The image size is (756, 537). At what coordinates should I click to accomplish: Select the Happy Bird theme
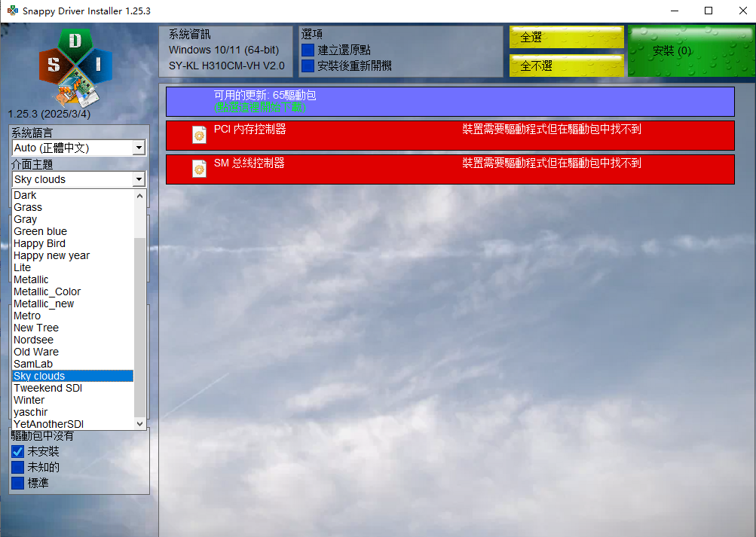pyautogui.click(x=73, y=243)
